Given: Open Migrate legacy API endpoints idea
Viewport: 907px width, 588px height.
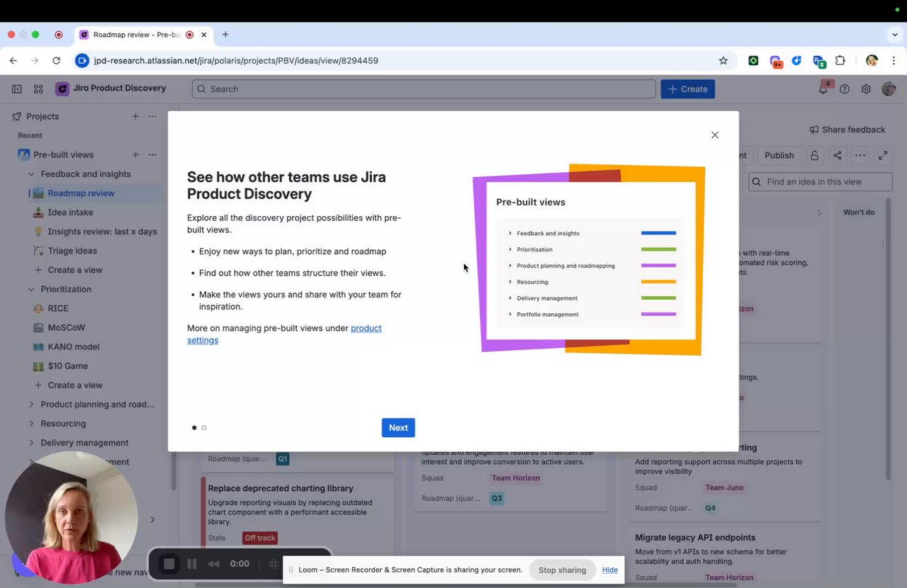Looking at the screenshot, I should coord(695,538).
